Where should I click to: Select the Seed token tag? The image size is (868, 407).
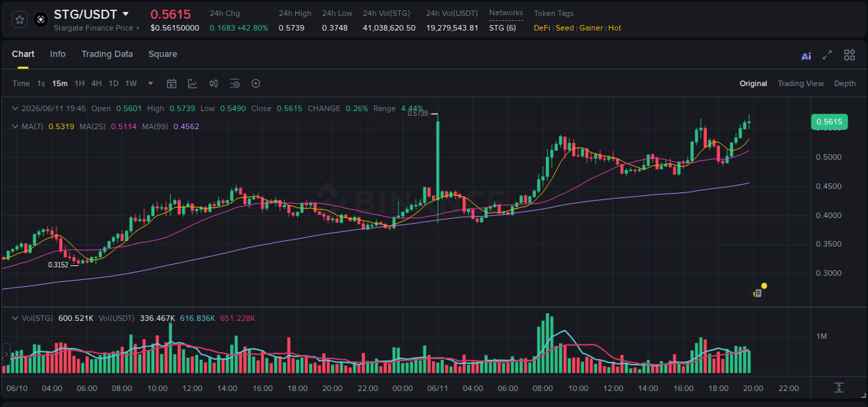[565, 28]
